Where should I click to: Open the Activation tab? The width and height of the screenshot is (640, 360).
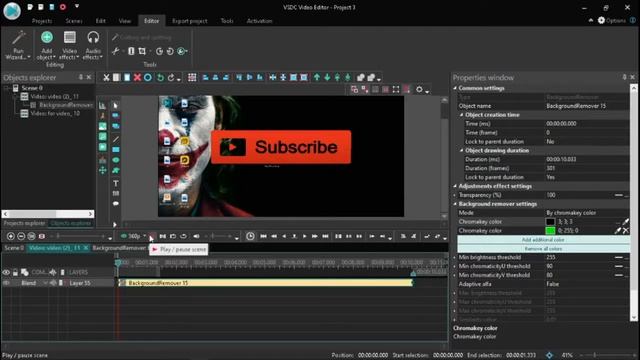(259, 21)
